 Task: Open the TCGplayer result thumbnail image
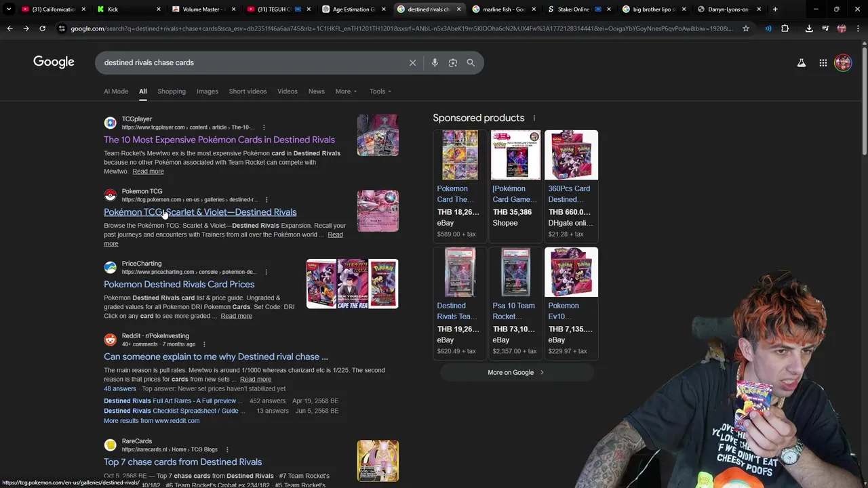[378, 135]
